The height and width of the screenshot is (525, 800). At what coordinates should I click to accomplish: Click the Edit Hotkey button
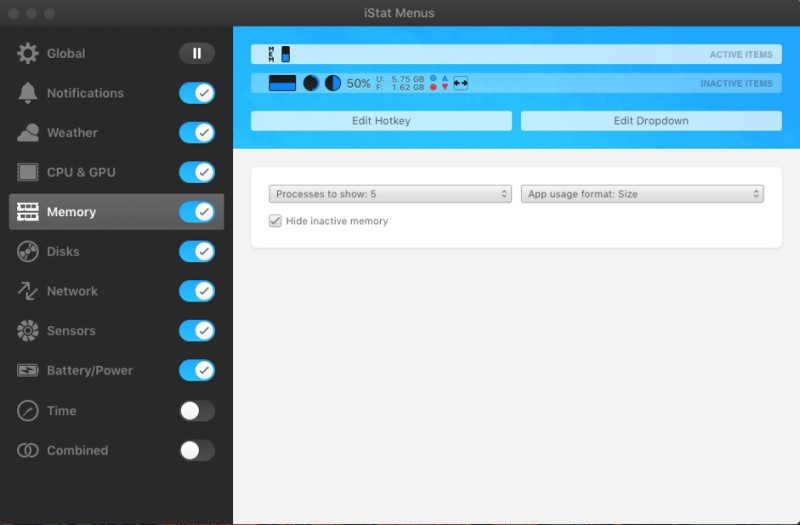381,121
